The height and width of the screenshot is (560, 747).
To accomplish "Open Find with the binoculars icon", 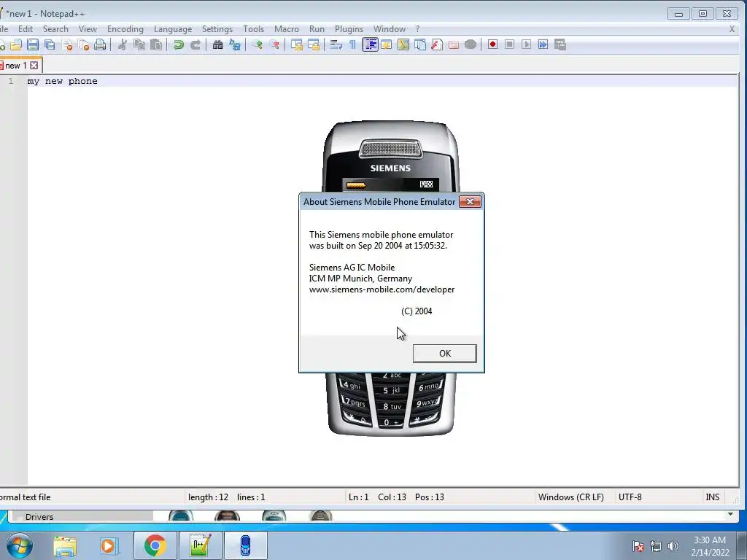I will click(217, 44).
